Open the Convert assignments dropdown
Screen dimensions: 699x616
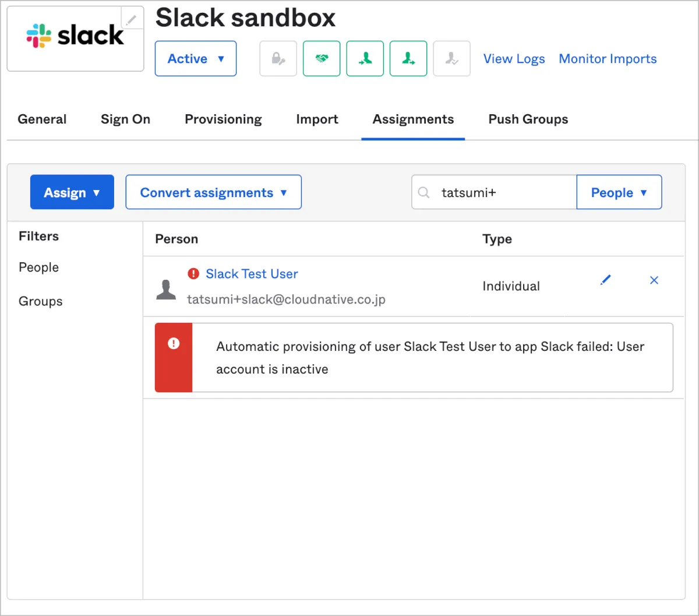click(x=214, y=192)
